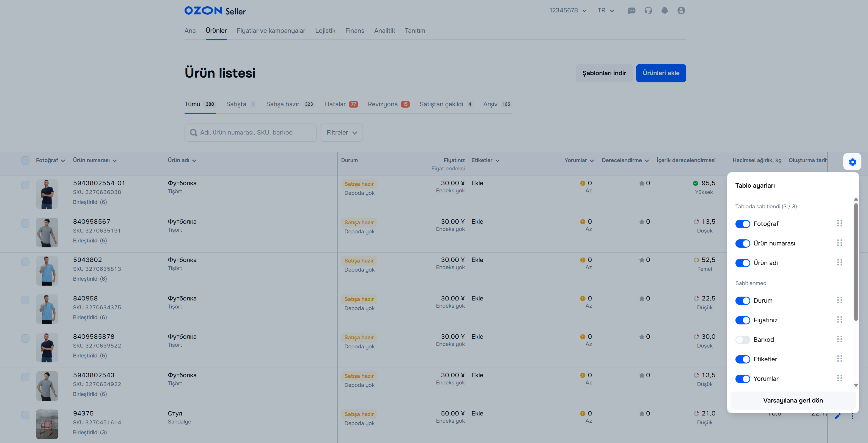Click the magnifier icon in search field
Viewport: 868px width, 443px height.
click(x=193, y=133)
